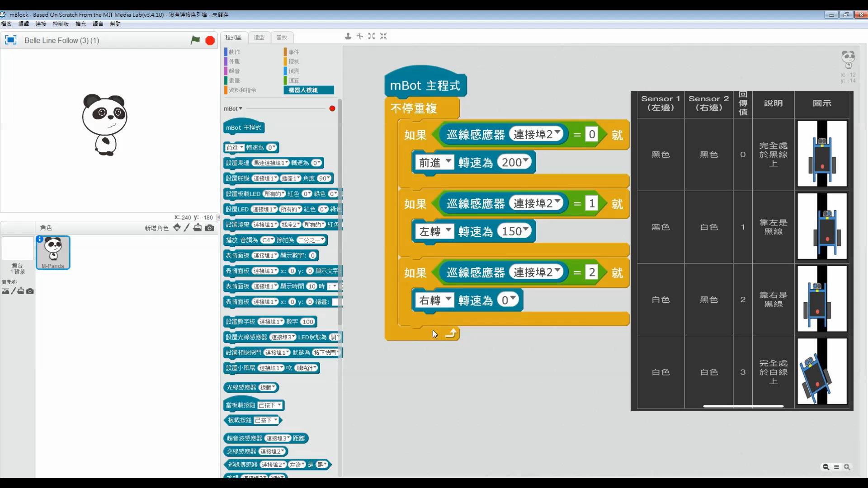Screen dimensions: 868x488
Task: Toggle full-screen stage mode icon
Action: tap(10, 40)
